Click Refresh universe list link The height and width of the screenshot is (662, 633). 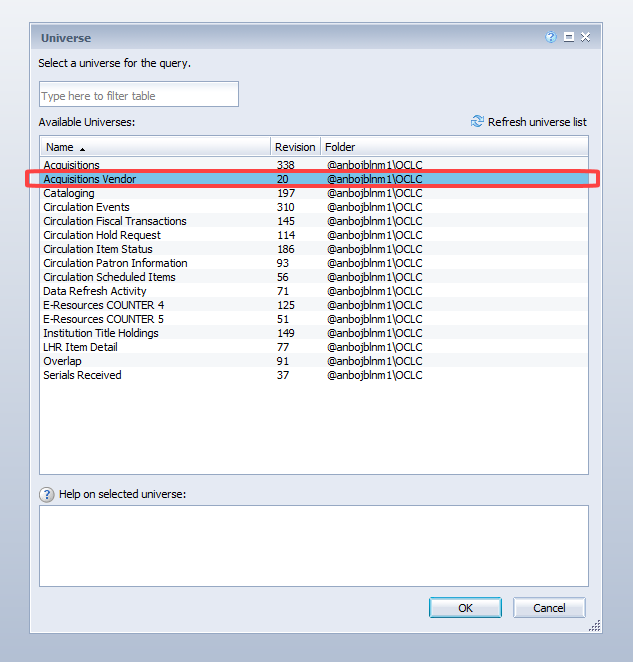click(x=537, y=122)
